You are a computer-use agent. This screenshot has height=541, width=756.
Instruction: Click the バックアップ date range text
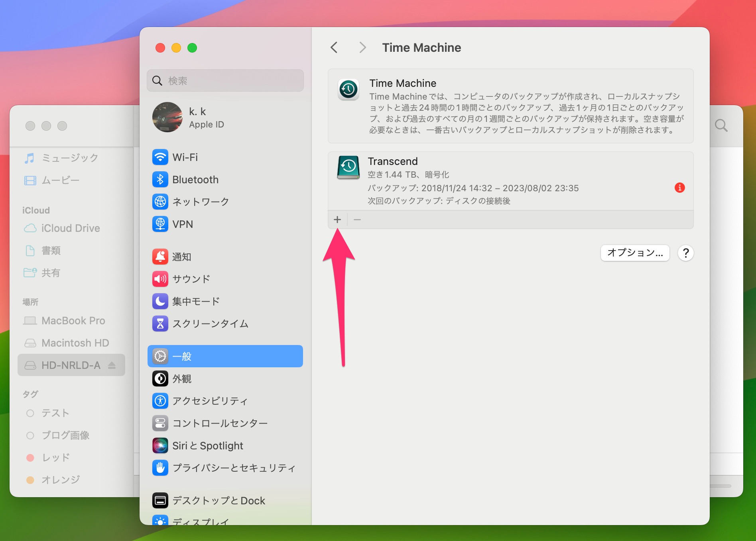(473, 188)
